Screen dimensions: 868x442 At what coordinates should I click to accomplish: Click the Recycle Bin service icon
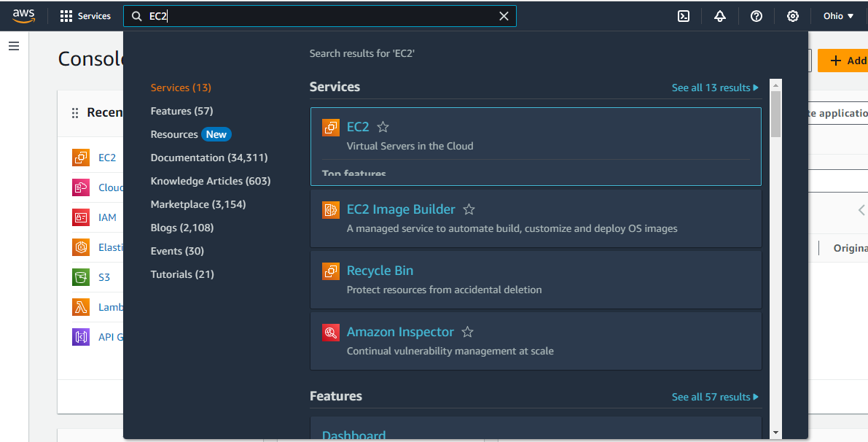coord(331,271)
